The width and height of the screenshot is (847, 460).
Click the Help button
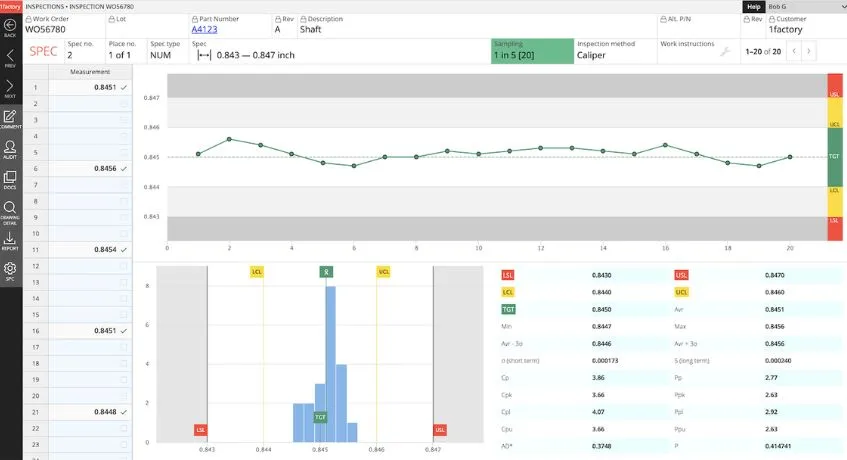click(754, 6)
